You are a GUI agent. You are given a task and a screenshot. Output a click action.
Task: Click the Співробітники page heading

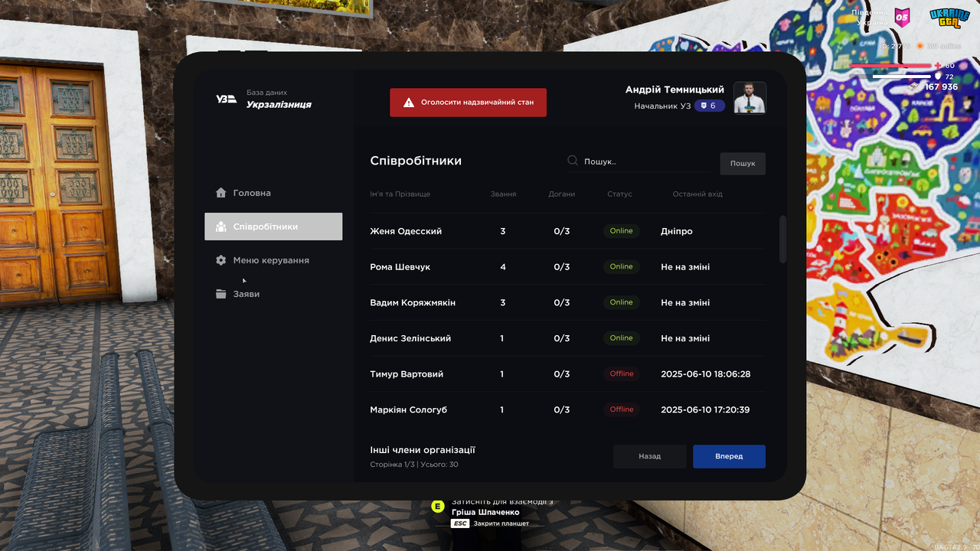[x=416, y=161]
